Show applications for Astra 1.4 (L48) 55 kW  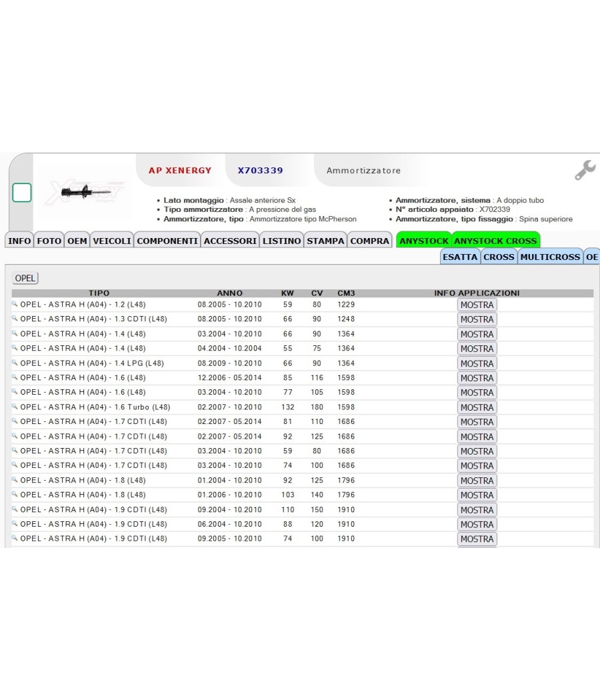[477, 349]
